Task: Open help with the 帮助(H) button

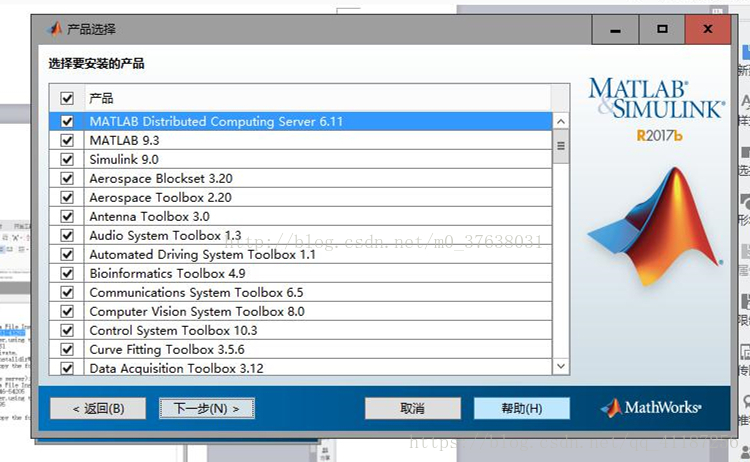Action: 522,408
